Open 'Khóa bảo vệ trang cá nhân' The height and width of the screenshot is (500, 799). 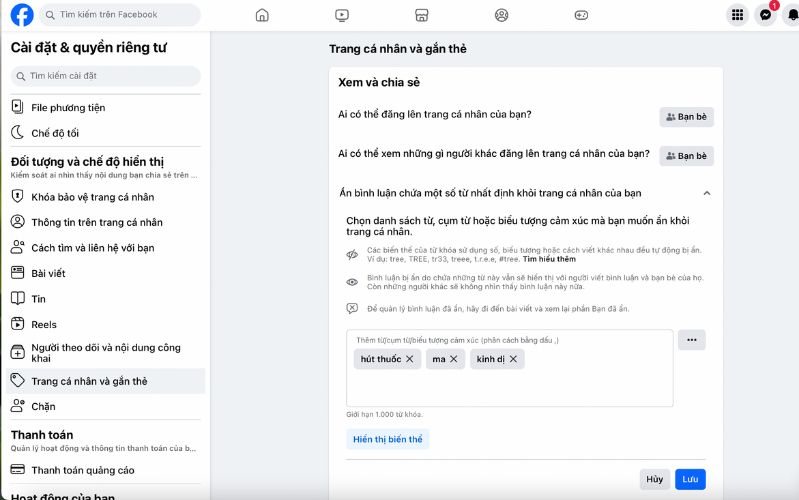point(105,197)
